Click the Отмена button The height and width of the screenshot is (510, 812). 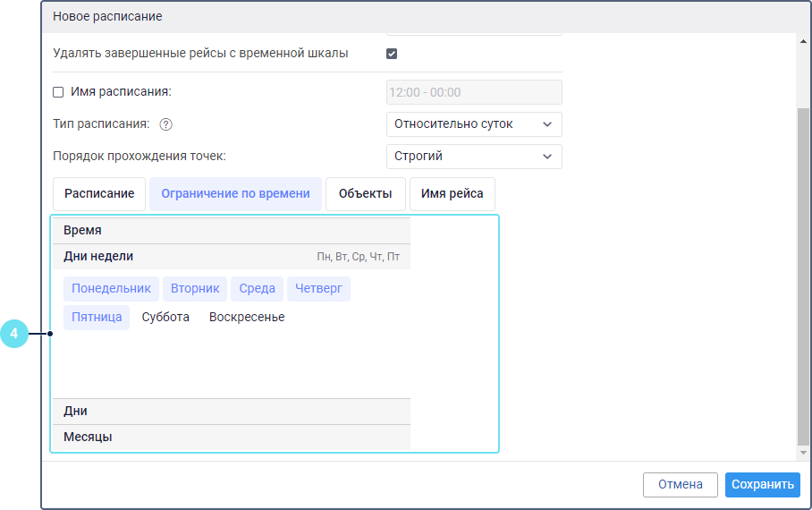(x=680, y=485)
